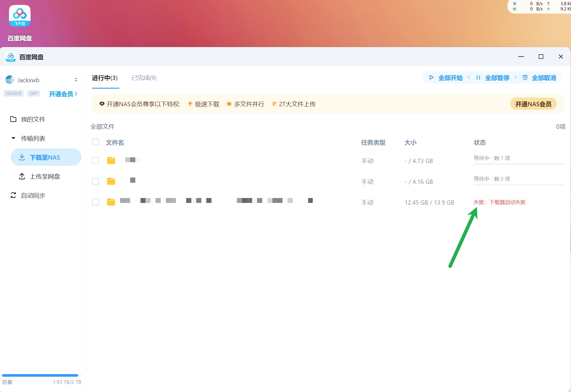The width and height of the screenshot is (571, 392).
Task: Click the 开通NAS会员 button
Action: [x=533, y=104]
